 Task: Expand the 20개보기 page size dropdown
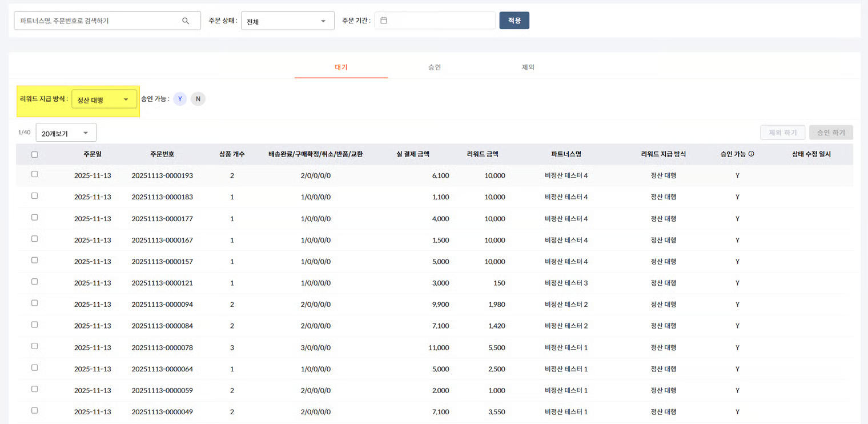[66, 133]
